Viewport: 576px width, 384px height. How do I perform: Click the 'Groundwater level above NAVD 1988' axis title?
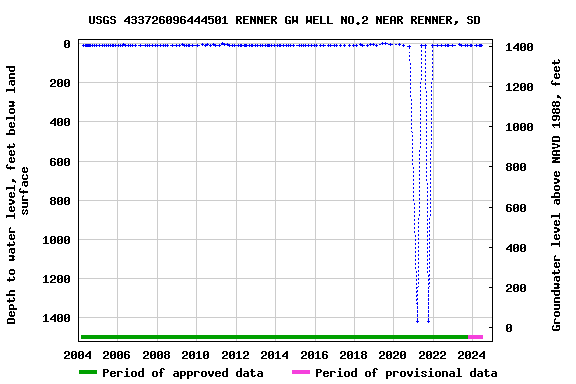[x=556, y=195]
